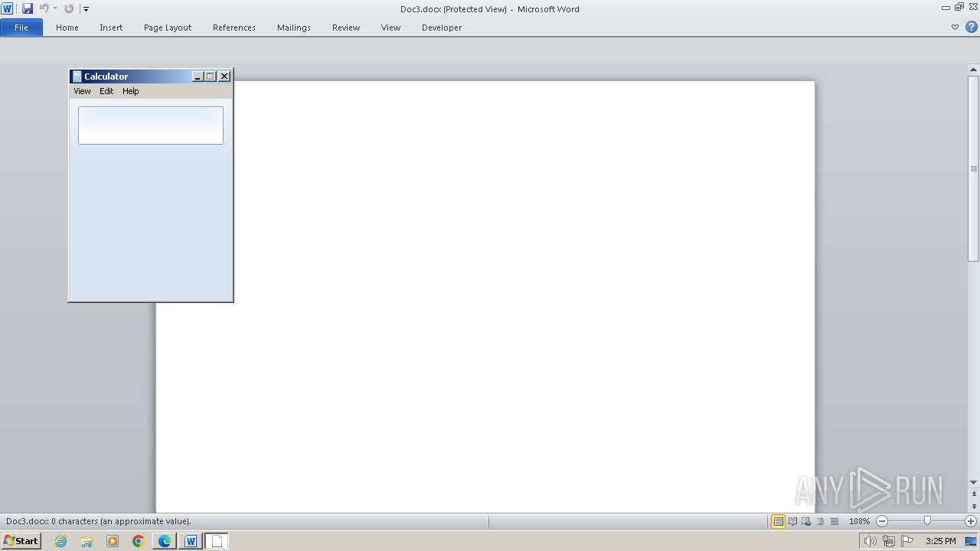
Task: Click Show Desktop icon beside clock
Action: [971, 541]
